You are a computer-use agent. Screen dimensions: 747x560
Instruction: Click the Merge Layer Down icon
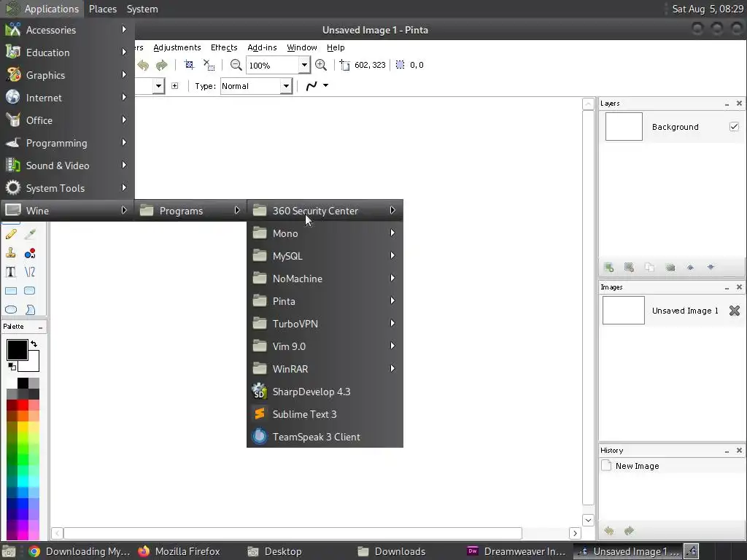click(x=670, y=268)
